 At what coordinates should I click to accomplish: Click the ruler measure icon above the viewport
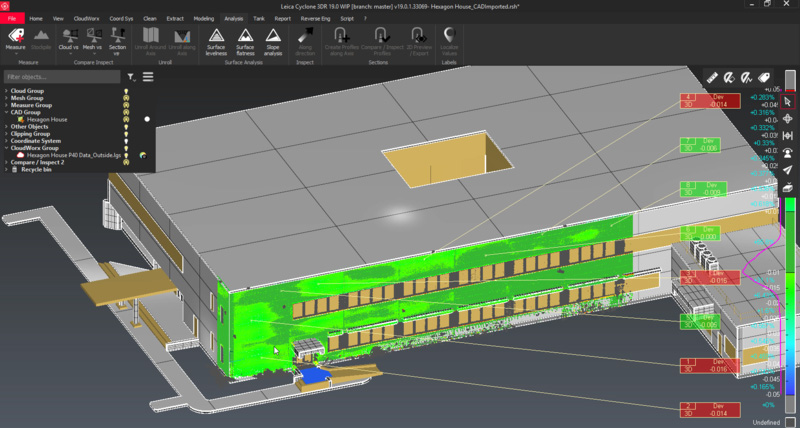(711, 76)
